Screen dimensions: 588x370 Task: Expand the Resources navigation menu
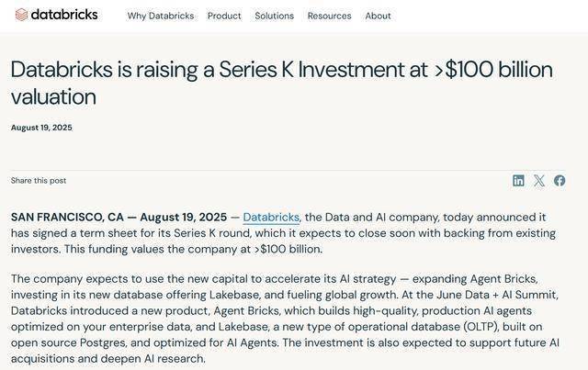point(329,16)
